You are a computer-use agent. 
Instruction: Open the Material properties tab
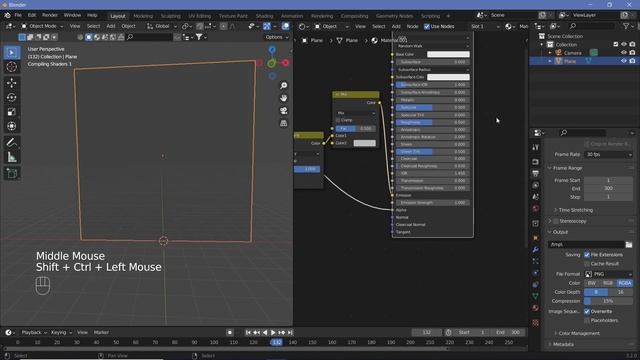point(536,308)
